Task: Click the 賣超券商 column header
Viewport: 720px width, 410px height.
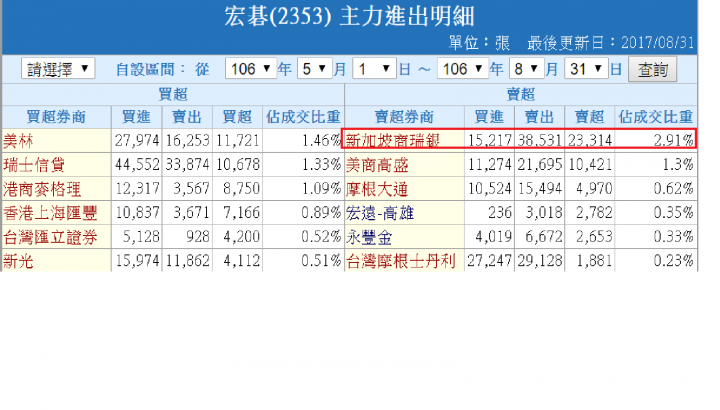Action: tap(404, 117)
